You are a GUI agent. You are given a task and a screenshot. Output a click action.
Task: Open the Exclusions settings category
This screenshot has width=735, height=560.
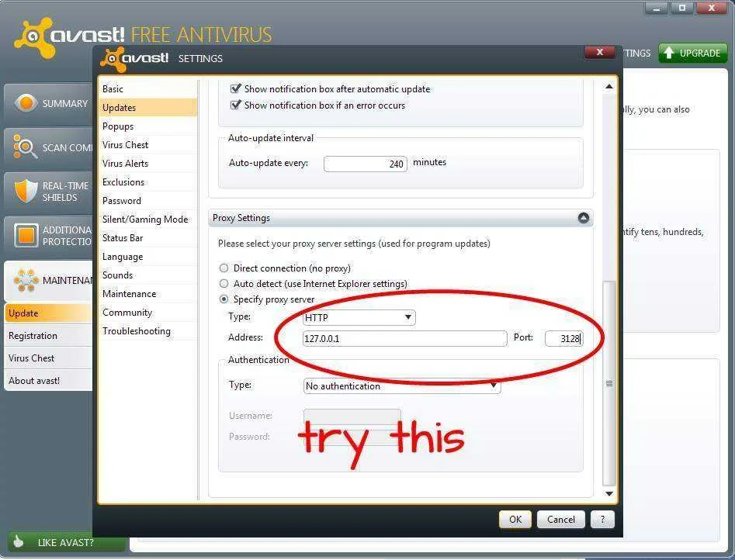pyautogui.click(x=147, y=181)
